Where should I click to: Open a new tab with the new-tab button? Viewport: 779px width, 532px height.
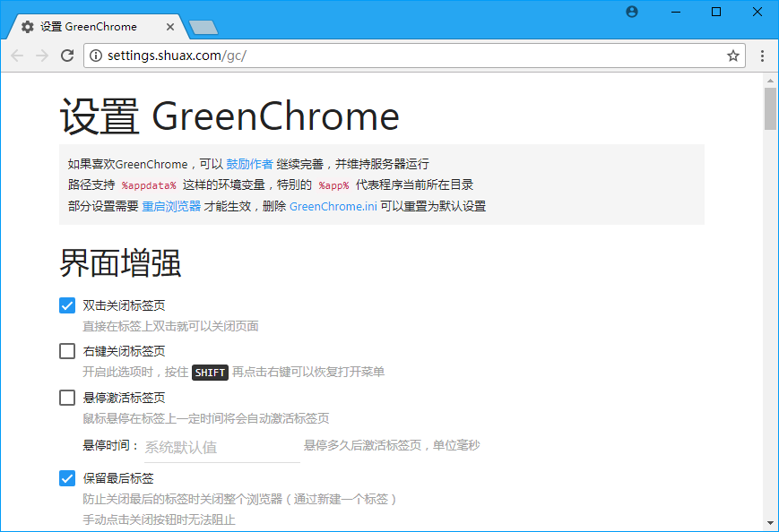click(x=203, y=27)
